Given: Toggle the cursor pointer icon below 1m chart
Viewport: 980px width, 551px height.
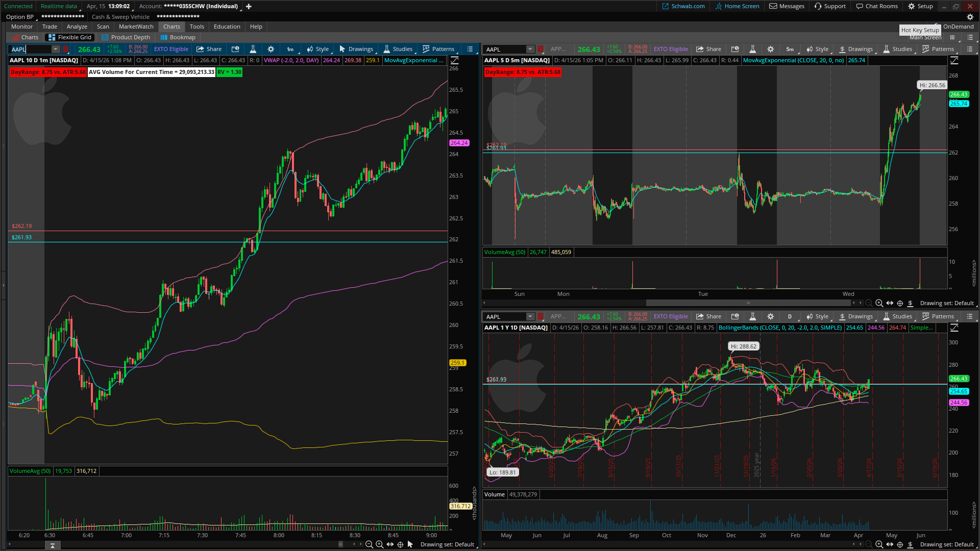Looking at the screenshot, I should pos(410,545).
